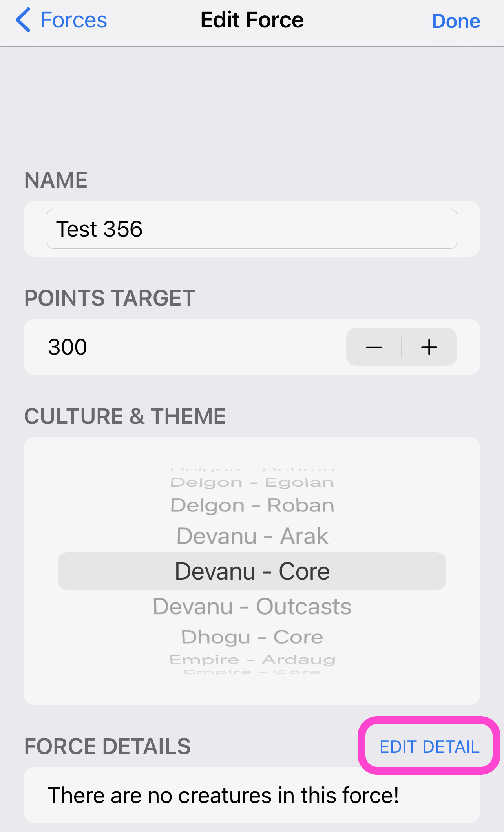Tap the 300 points target value
The width and height of the screenshot is (504, 832).
(x=68, y=347)
